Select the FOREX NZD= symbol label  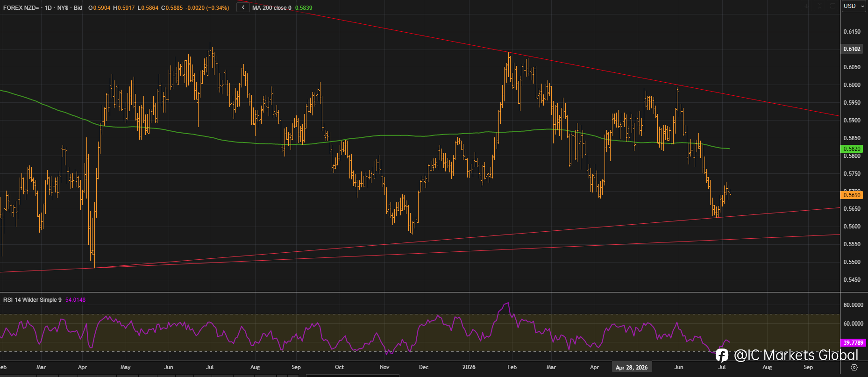pos(21,8)
